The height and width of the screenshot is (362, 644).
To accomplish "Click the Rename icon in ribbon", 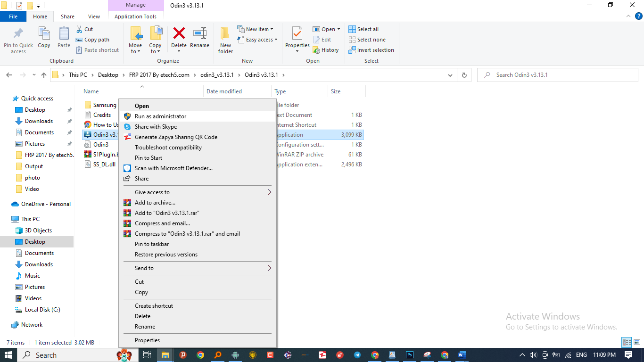I will pos(200,34).
